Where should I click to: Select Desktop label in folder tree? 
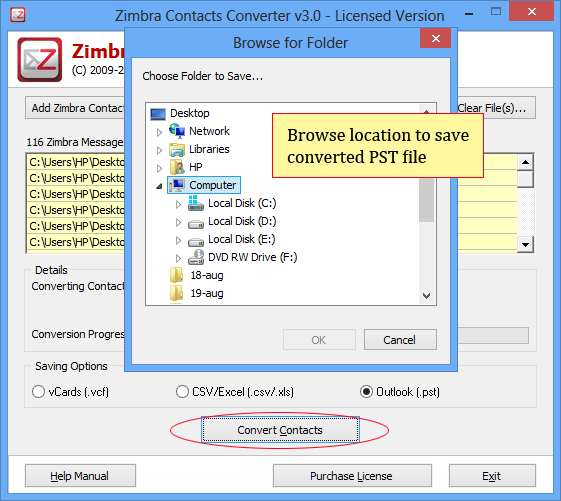tap(190, 113)
